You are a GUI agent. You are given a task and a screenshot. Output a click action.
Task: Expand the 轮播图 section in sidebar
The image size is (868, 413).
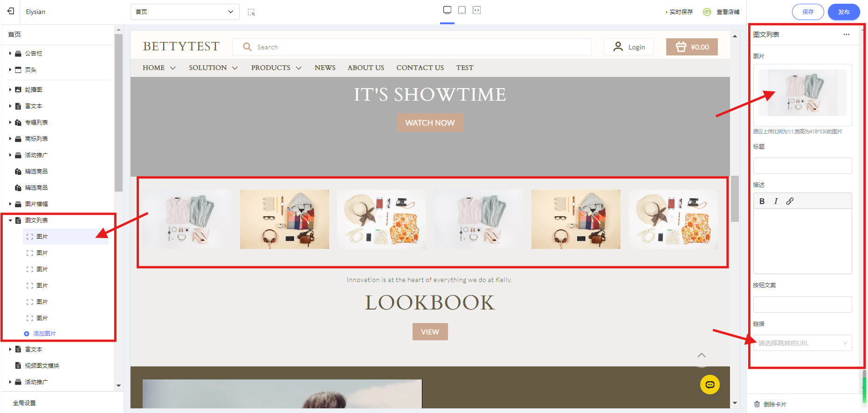tap(10, 89)
